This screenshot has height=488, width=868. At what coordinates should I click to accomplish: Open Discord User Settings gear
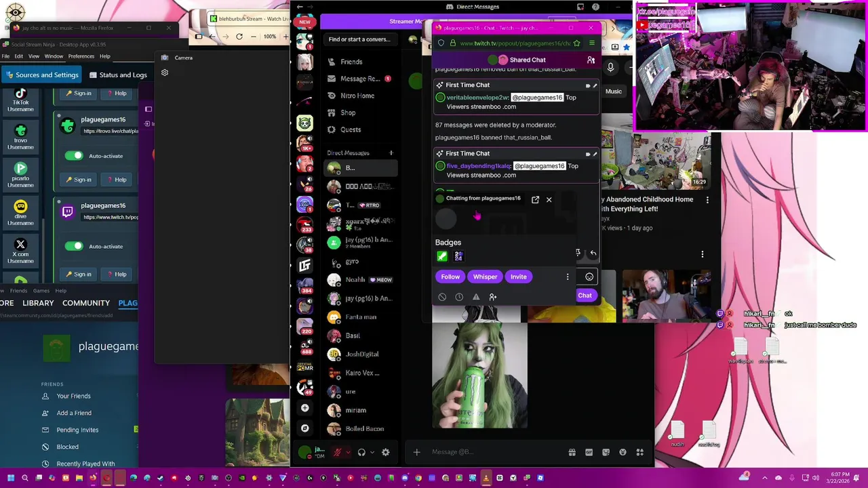[385, 452]
